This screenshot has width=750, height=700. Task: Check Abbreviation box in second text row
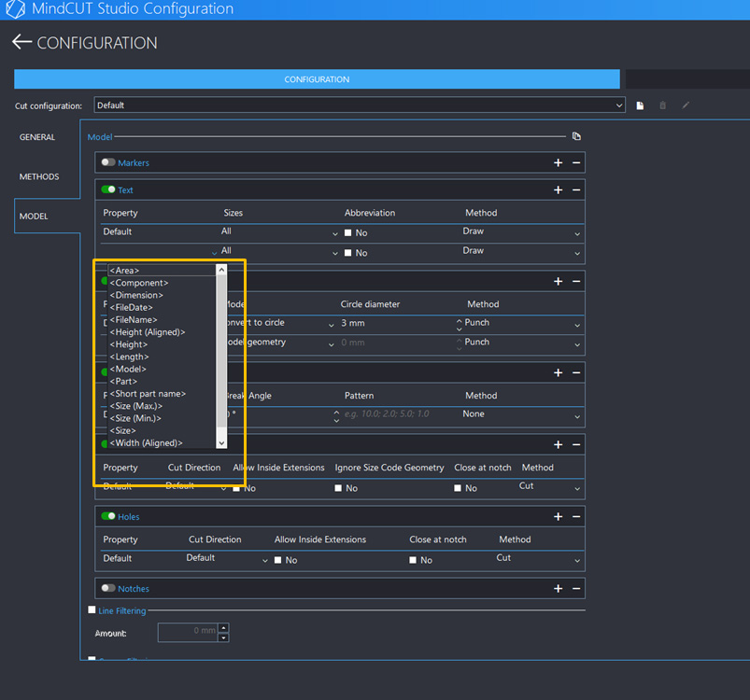(347, 253)
